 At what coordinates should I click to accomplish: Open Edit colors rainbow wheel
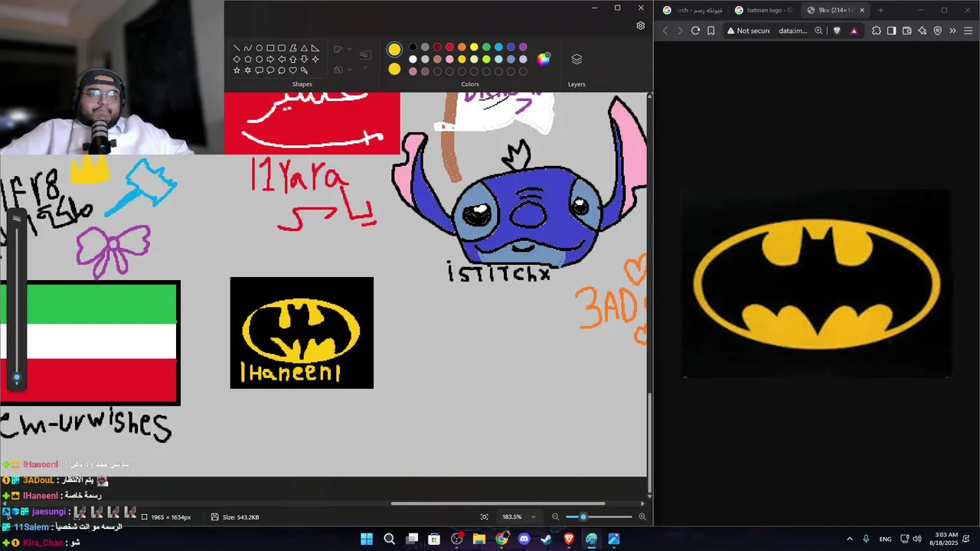coord(544,59)
